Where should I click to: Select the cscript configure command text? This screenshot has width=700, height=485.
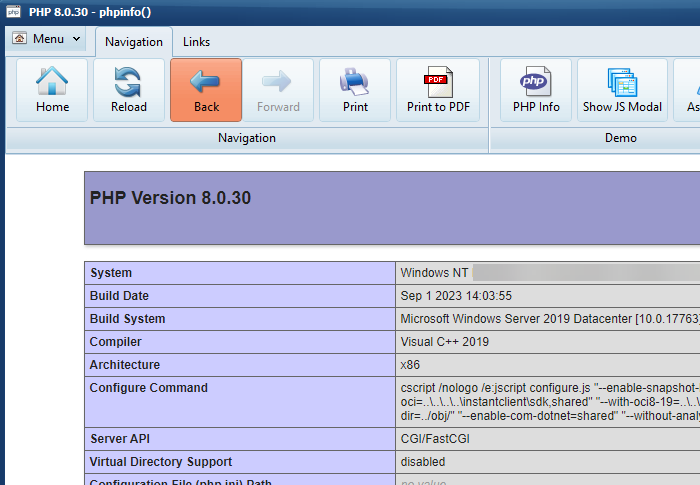coord(550,402)
